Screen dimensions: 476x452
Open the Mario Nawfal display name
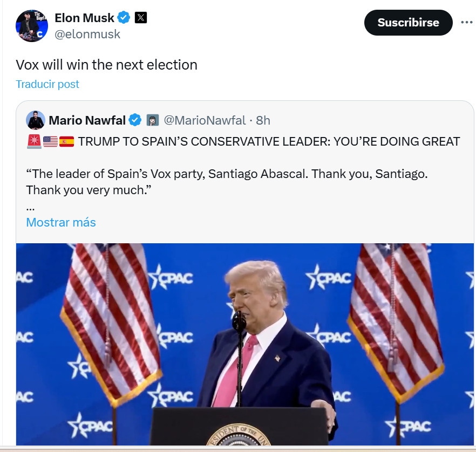tap(87, 120)
